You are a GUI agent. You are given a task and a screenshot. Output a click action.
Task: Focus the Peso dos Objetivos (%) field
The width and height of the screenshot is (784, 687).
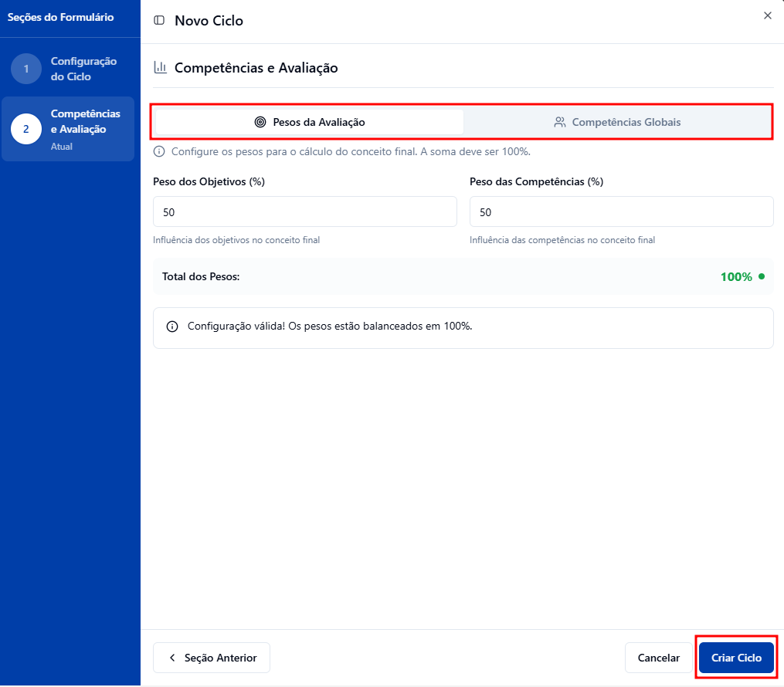[x=305, y=212]
